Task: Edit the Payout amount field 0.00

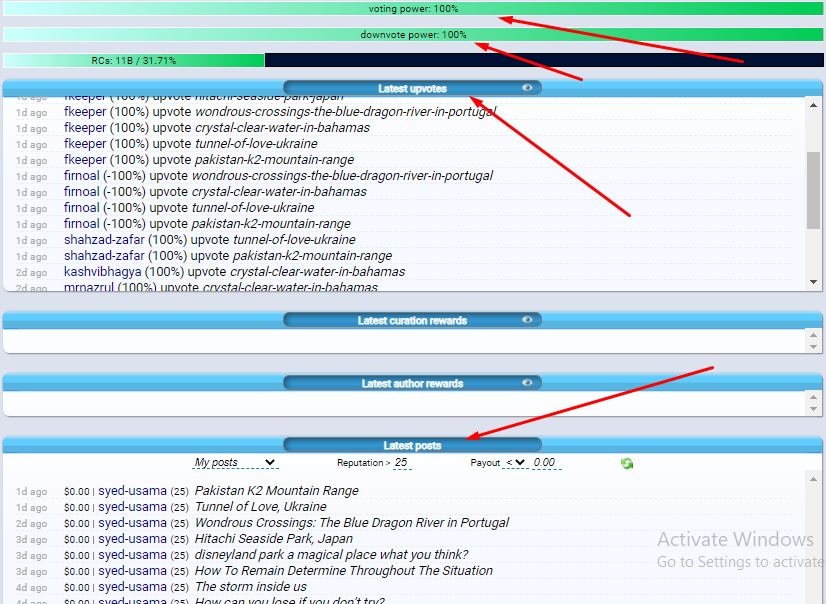Action: coord(546,462)
